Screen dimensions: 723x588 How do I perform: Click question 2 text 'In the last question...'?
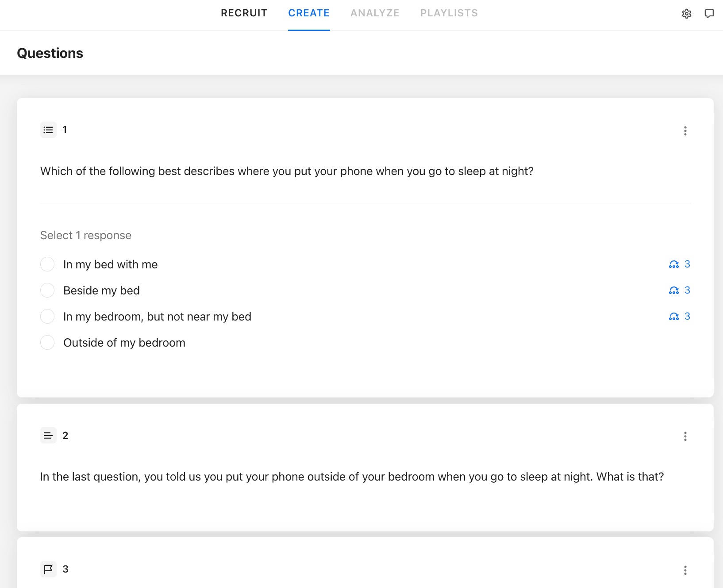[352, 477]
